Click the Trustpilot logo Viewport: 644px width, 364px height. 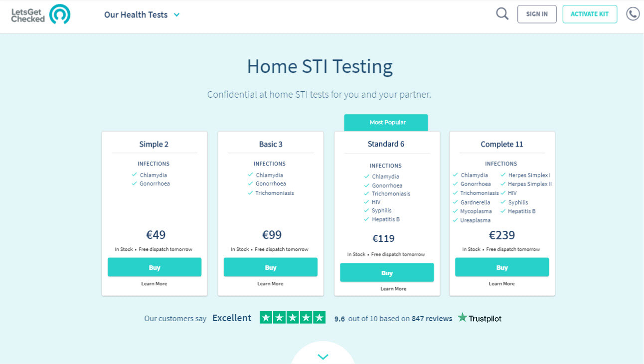[x=480, y=318]
